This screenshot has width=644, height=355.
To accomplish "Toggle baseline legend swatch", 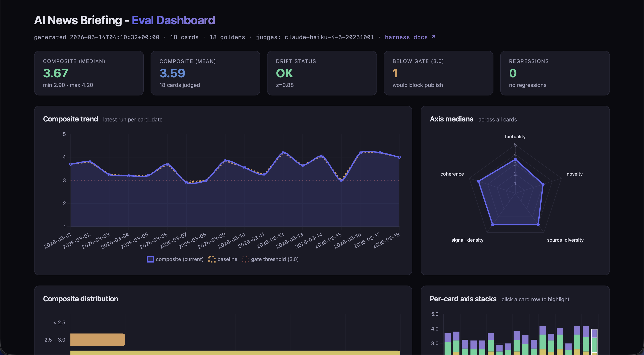I will point(212,259).
